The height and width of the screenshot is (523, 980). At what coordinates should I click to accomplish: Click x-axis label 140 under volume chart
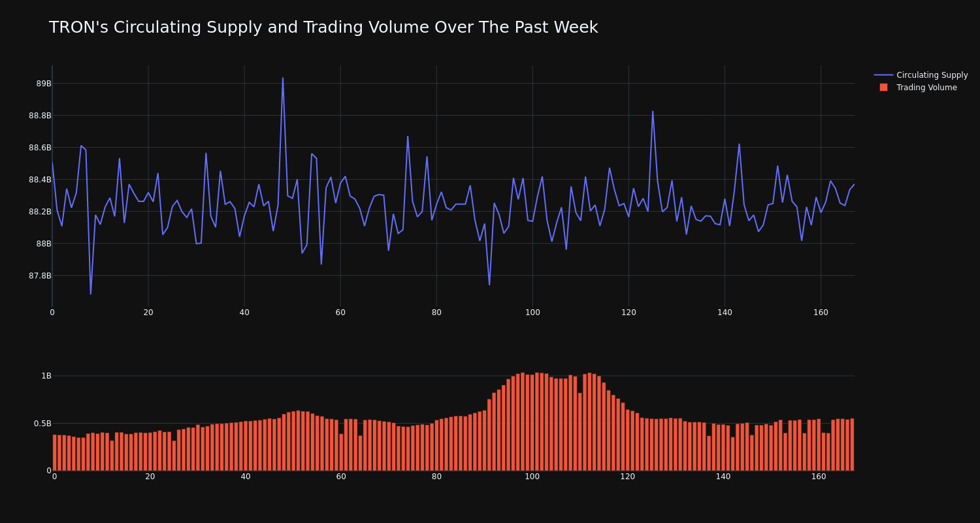click(x=723, y=477)
